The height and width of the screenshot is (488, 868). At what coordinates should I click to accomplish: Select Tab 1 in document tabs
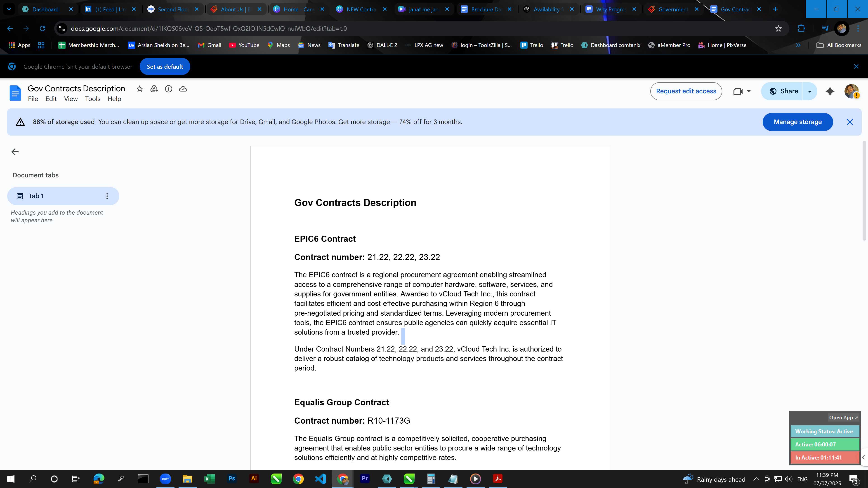click(x=63, y=196)
